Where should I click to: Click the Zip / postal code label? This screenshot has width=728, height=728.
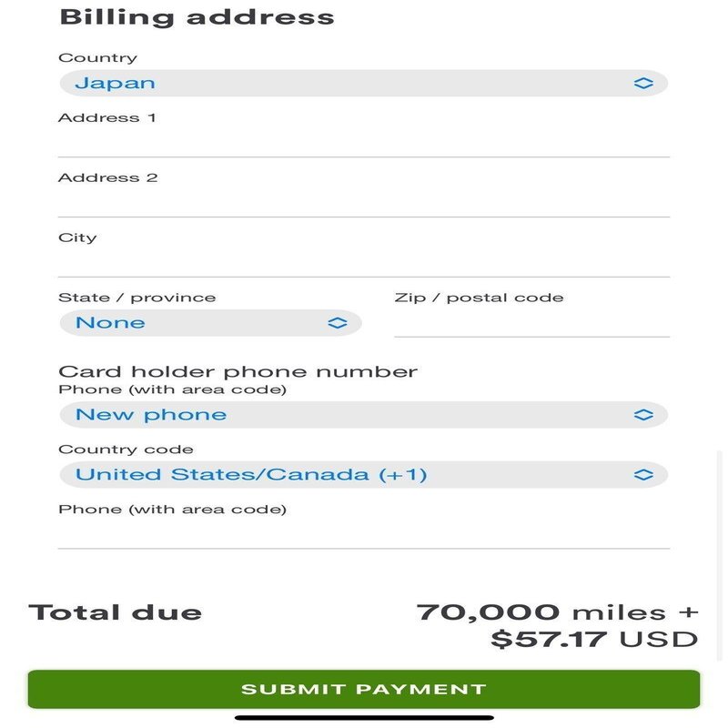coord(479,298)
